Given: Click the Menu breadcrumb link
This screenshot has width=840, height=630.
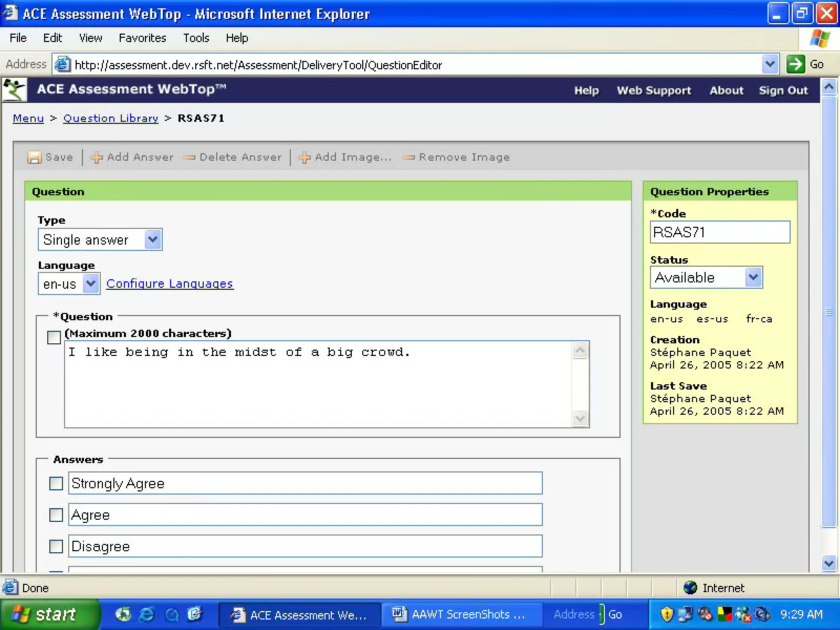Looking at the screenshot, I should [x=28, y=118].
